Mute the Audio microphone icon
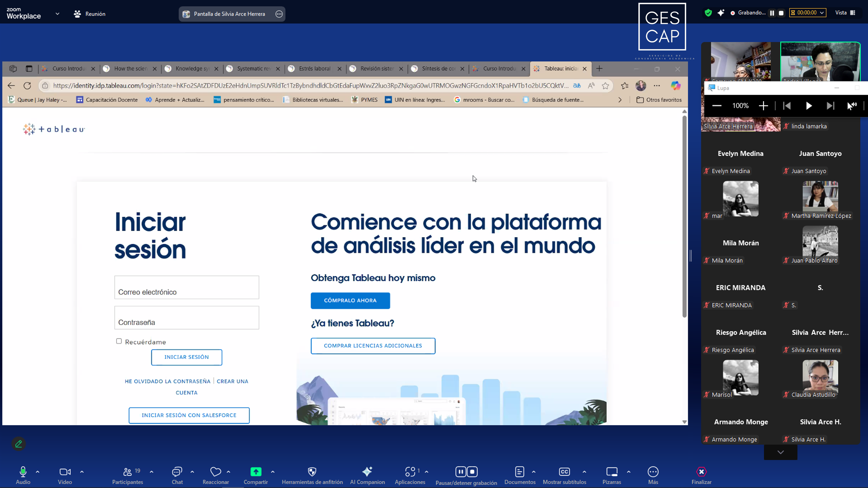 (23, 472)
